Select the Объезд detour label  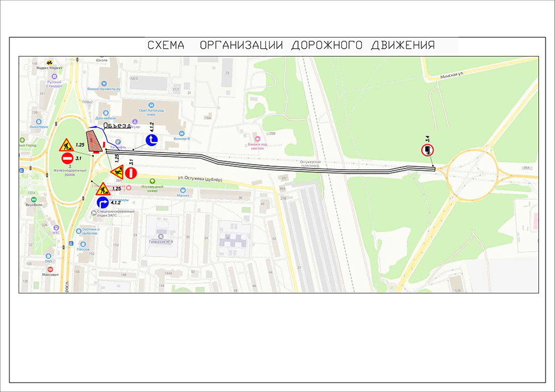(117, 126)
